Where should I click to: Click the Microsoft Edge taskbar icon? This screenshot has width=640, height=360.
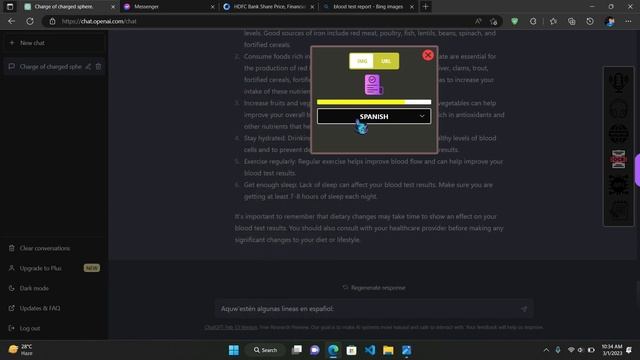point(333,350)
